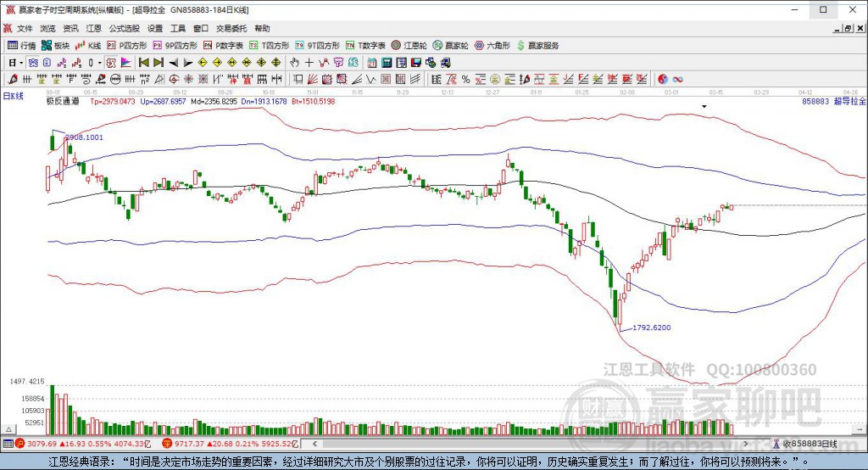This screenshot has height=470, width=868.
Task: Open the 浏览 menu
Action: [x=47, y=28]
